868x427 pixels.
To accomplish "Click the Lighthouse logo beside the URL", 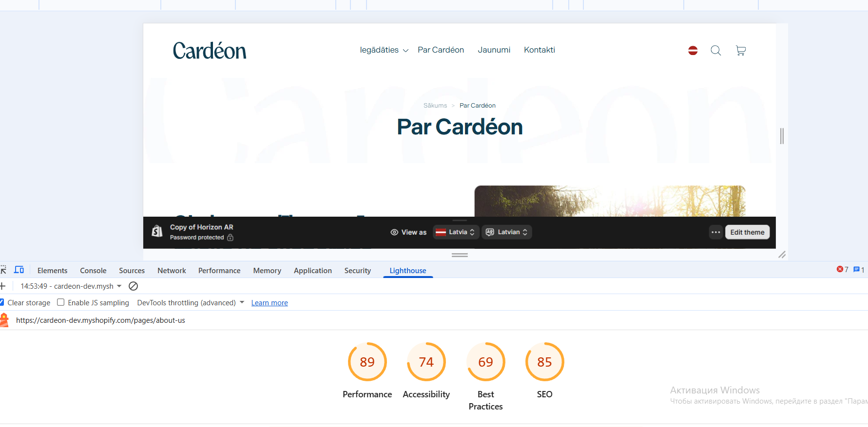I will (4, 320).
